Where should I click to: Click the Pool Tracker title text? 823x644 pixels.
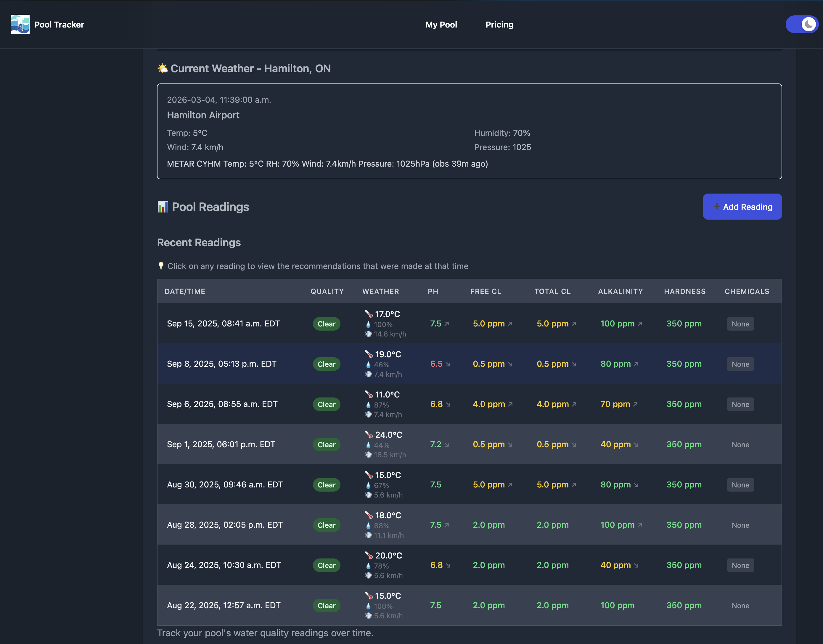(59, 25)
